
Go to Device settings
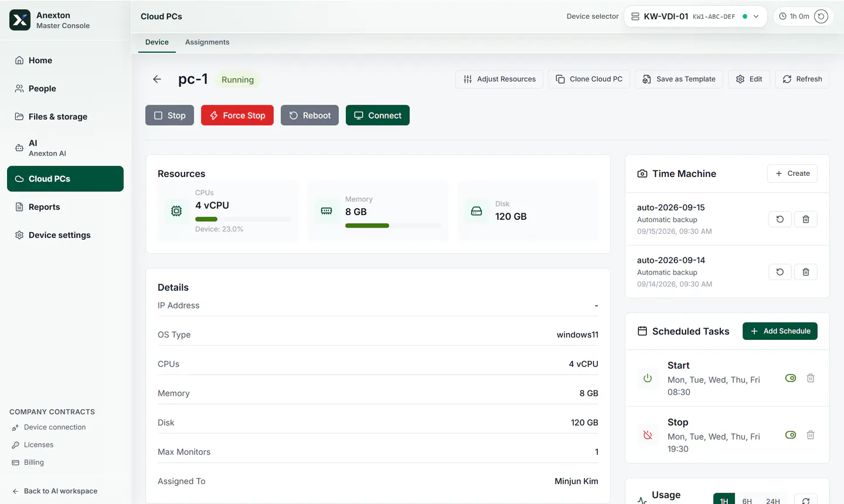coord(65,235)
